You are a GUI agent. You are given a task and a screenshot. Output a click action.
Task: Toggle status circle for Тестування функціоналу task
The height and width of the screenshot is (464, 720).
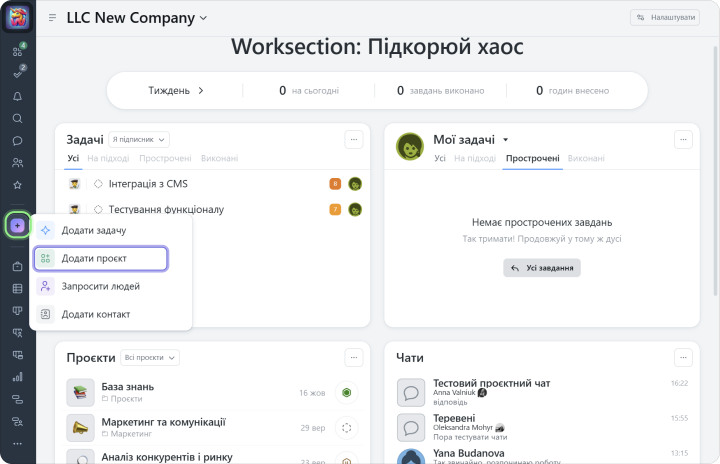98,210
